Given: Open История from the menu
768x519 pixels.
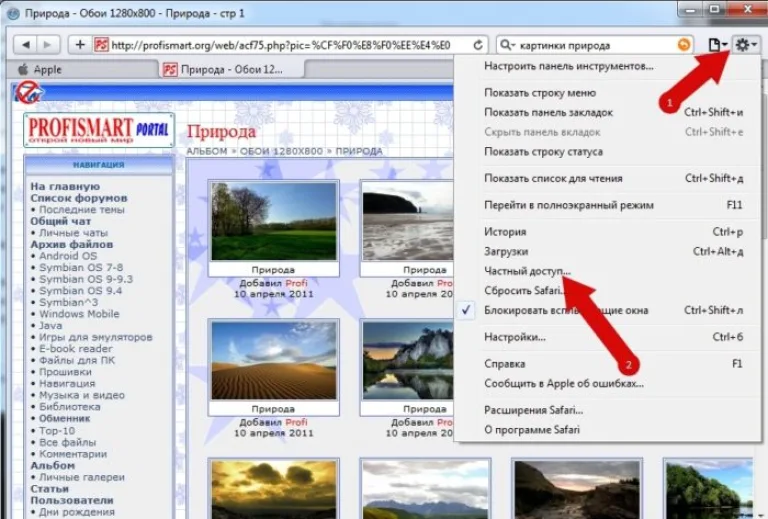Looking at the screenshot, I should (x=505, y=232).
